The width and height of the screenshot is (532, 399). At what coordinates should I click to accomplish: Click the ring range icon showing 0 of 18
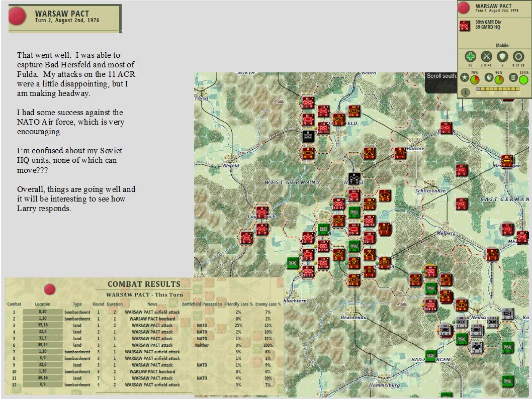tap(518, 57)
